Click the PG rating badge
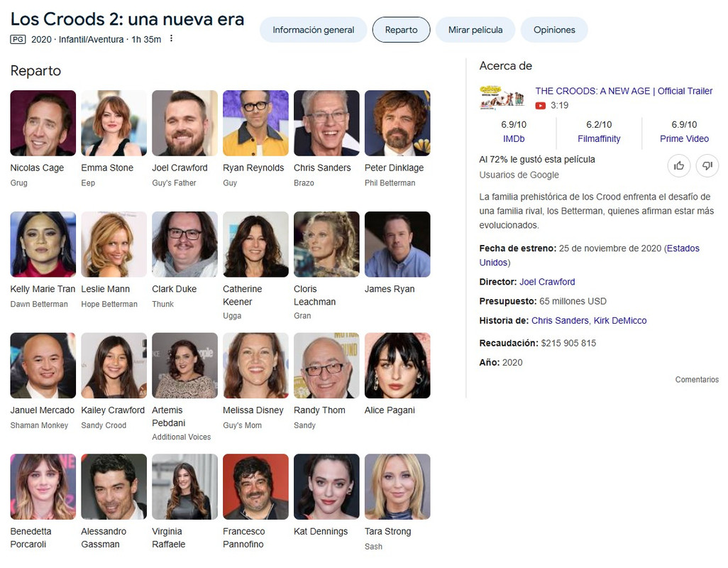The image size is (728, 568). click(18, 40)
